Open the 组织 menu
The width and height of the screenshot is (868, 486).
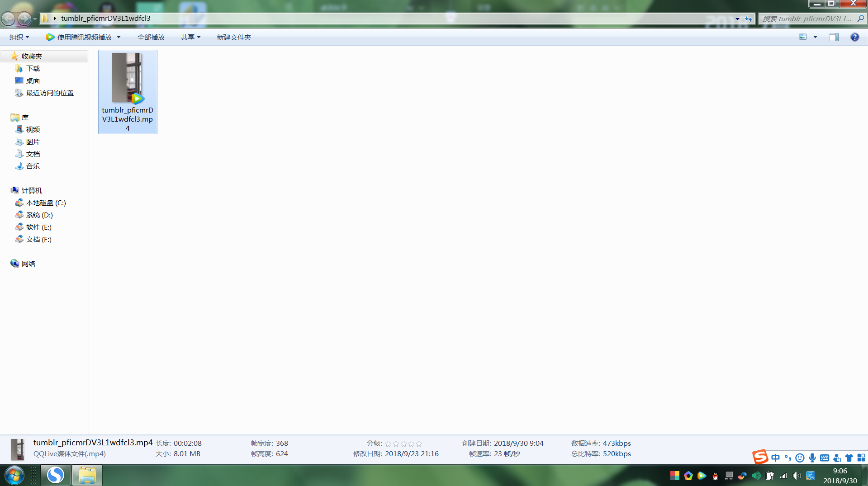[x=19, y=37]
